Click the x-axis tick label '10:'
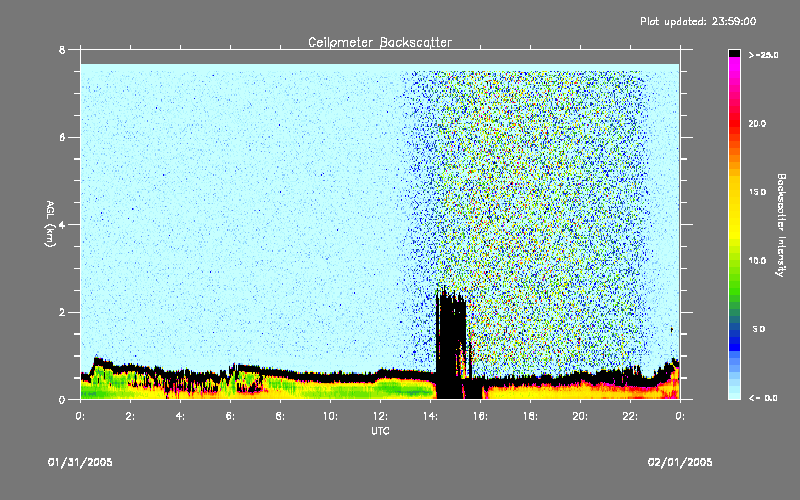Image resolution: width=800 pixels, height=500 pixels. click(330, 416)
